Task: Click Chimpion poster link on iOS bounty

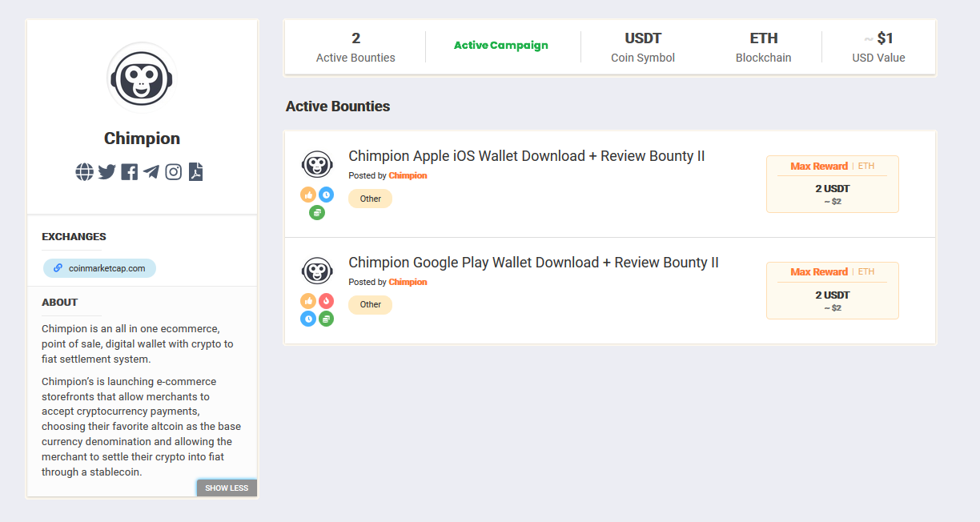Action: tap(408, 175)
